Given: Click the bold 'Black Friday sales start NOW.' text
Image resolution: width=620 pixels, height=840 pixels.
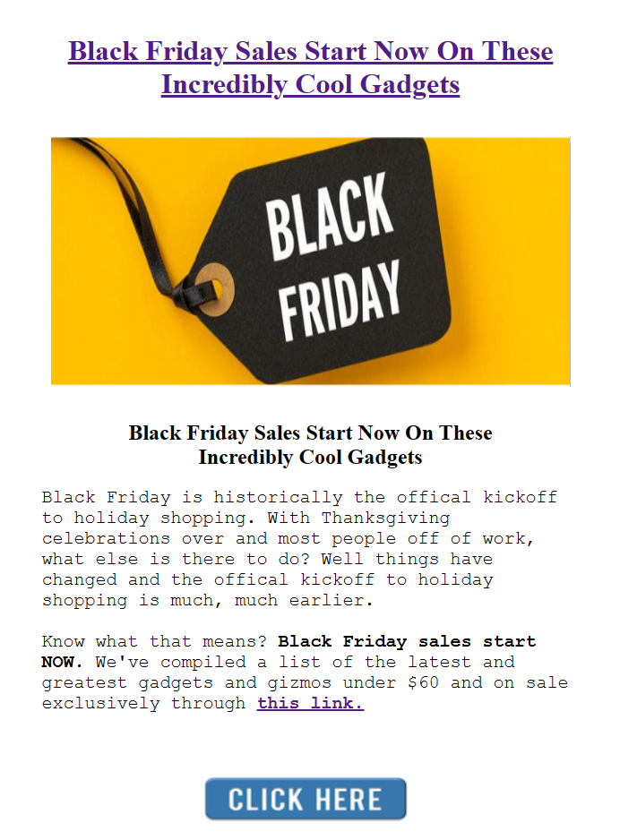Looking at the screenshot, I should tap(407, 642).
